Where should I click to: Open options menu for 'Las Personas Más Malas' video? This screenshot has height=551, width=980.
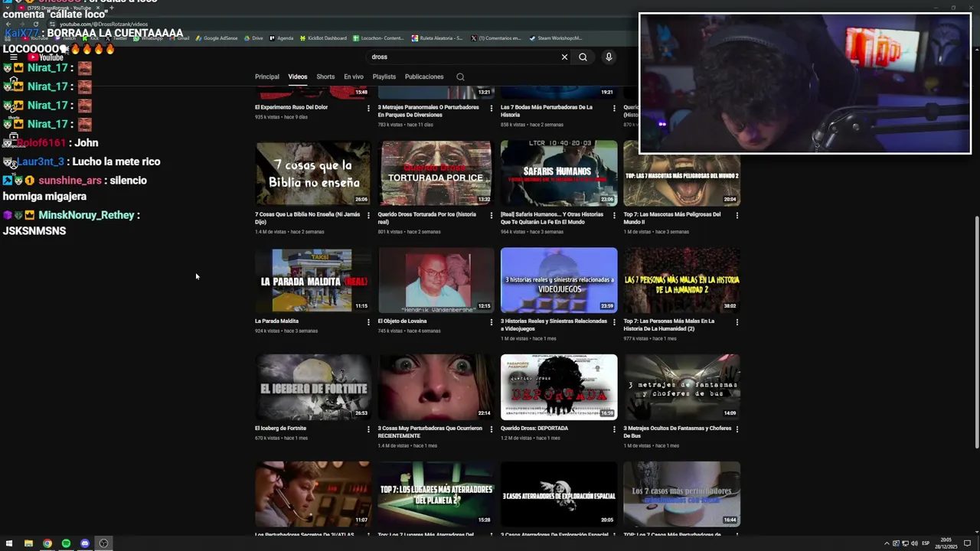point(737,322)
